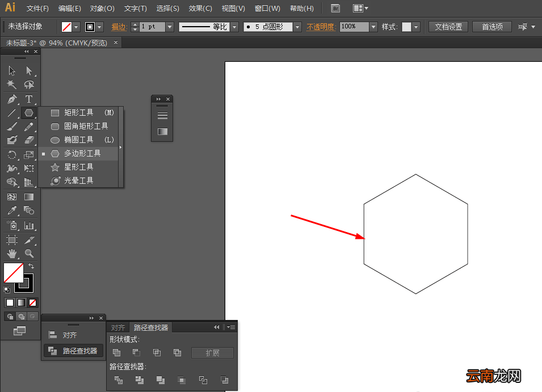The height and width of the screenshot is (392, 542).
Task: Select the Mesh tool
Action: click(12, 197)
